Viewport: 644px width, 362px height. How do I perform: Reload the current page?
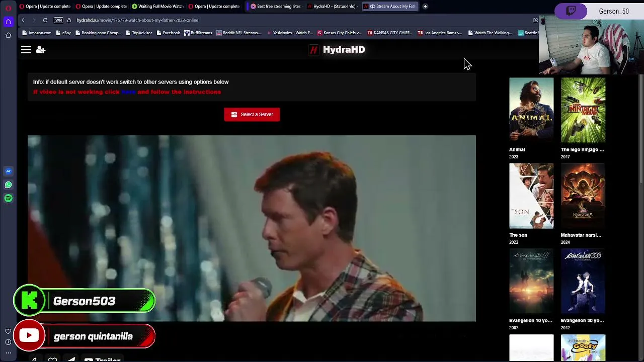(x=45, y=20)
